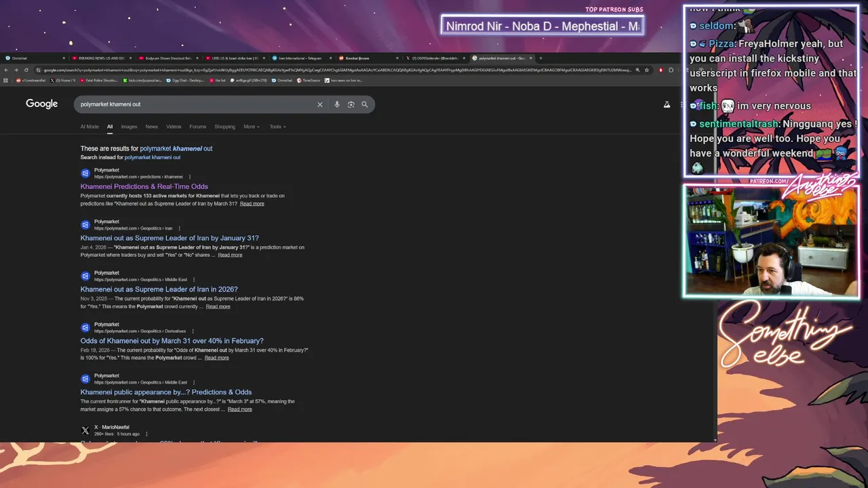Search instead for polymarket khameni out
Image resolution: width=868 pixels, height=488 pixels.
[x=153, y=157]
